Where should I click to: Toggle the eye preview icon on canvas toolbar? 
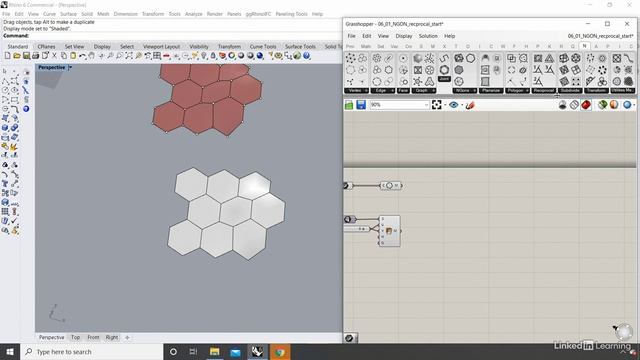tap(453, 105)
